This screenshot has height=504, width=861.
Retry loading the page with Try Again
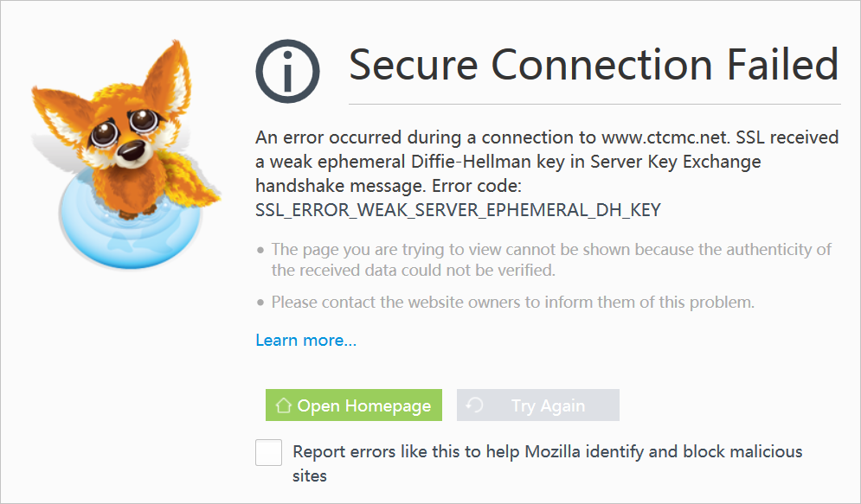coord(537,405)
